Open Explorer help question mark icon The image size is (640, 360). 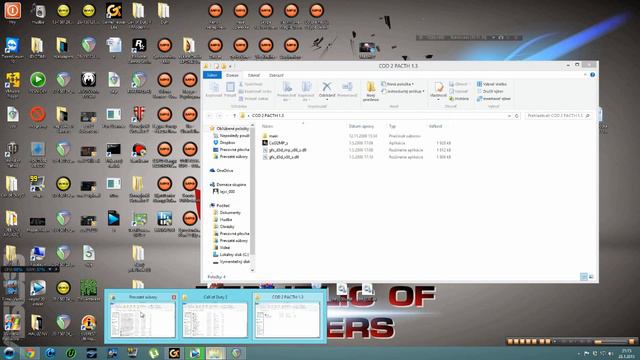coord(592,75)
